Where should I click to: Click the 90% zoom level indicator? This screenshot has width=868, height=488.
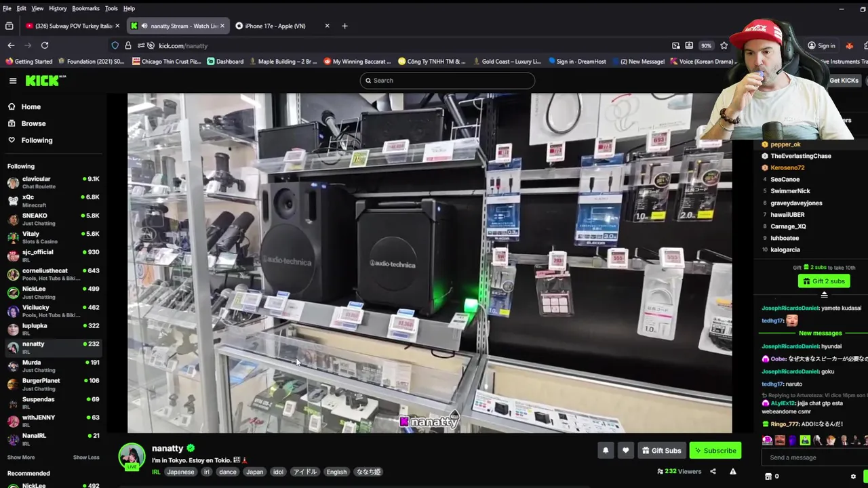tap(707, 45)
